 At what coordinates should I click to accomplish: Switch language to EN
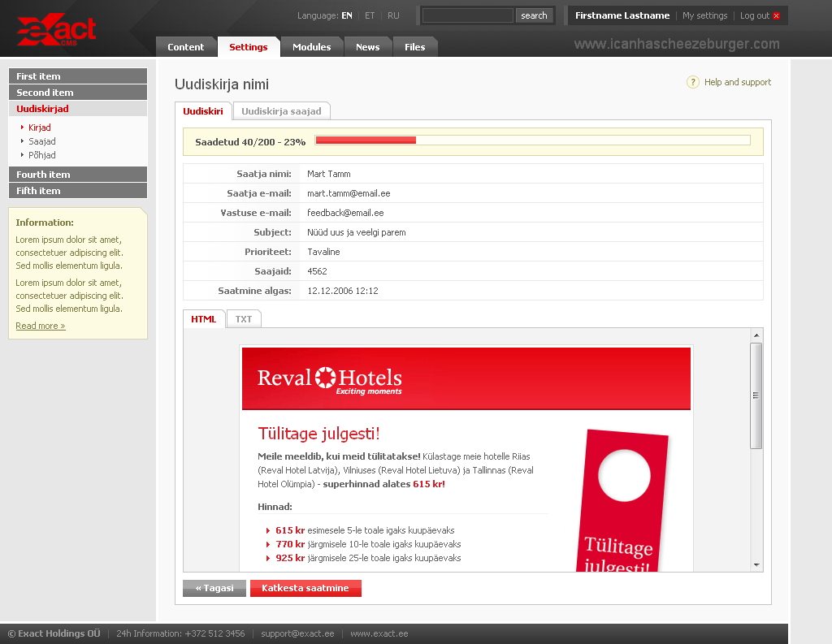(x=346, y=16)
